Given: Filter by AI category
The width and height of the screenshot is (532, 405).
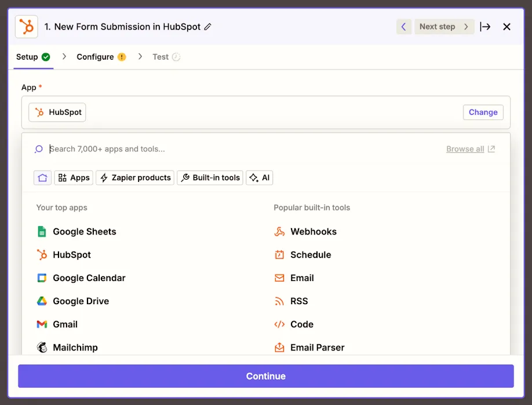Looking at the screenshot, I should 259,178.
